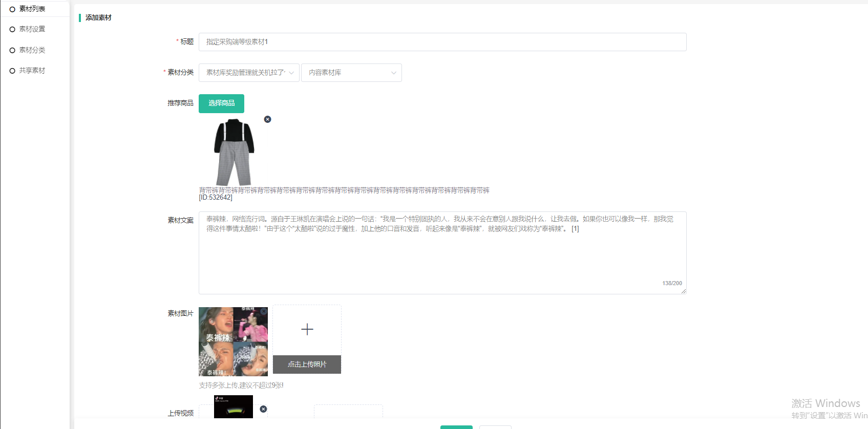
Task: Click the circle icon beside 素材分类
Action: coord(12,50)
